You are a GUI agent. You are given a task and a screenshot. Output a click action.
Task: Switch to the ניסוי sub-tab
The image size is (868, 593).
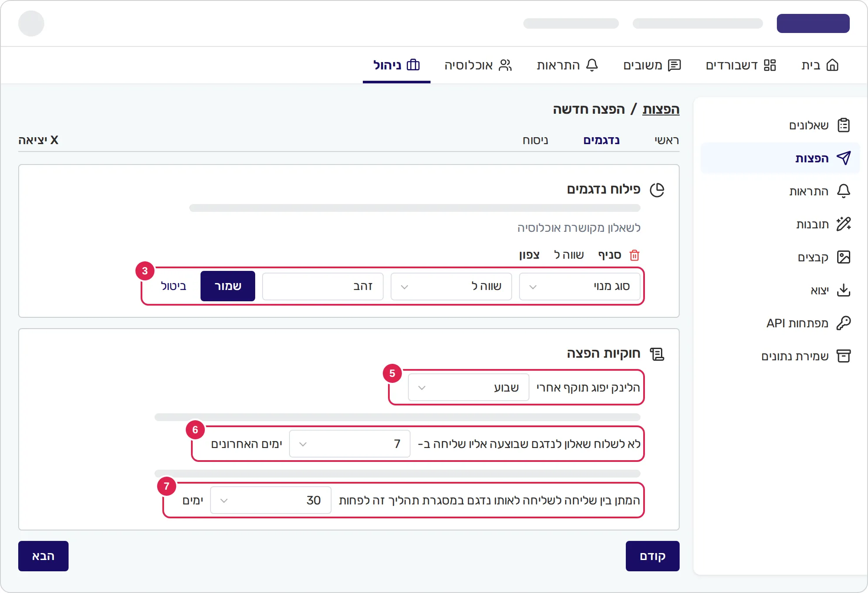[x=536, y=140]
